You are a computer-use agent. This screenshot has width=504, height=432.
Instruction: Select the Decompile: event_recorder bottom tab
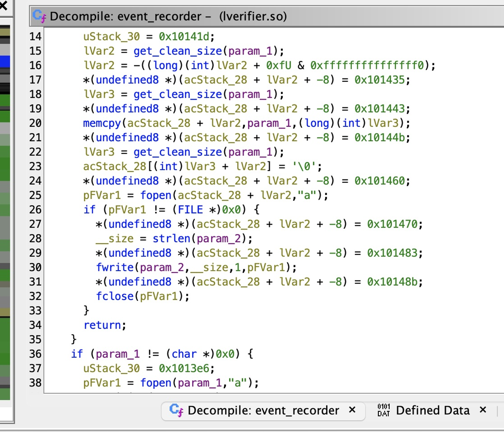pos(263,411)
